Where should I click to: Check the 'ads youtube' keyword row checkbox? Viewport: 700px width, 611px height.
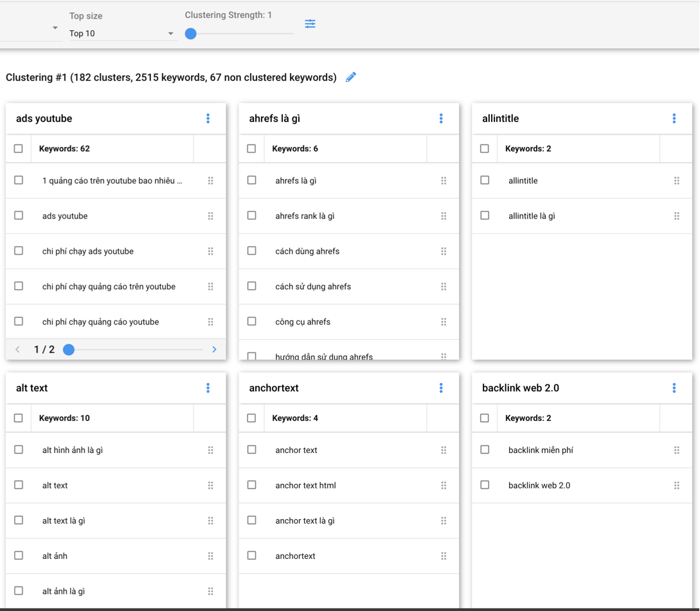[x=19, y=216]
